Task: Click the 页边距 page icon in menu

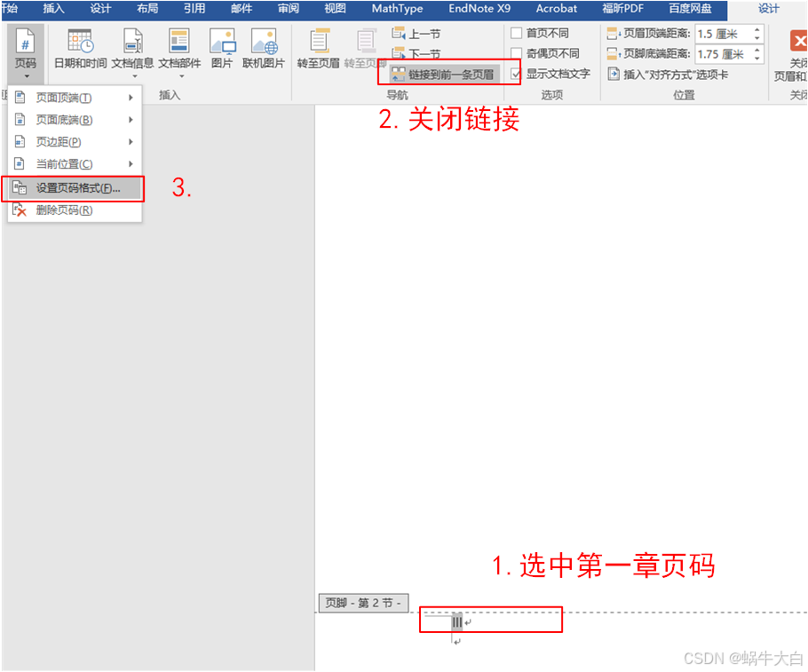Action: pyautogui.click(x=20, y=142)
